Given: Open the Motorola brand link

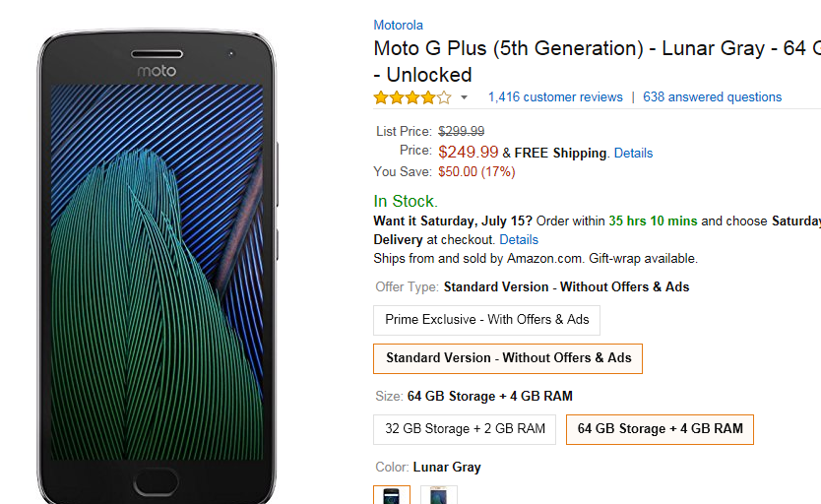Looking at the screenshot, I should 398,26.
